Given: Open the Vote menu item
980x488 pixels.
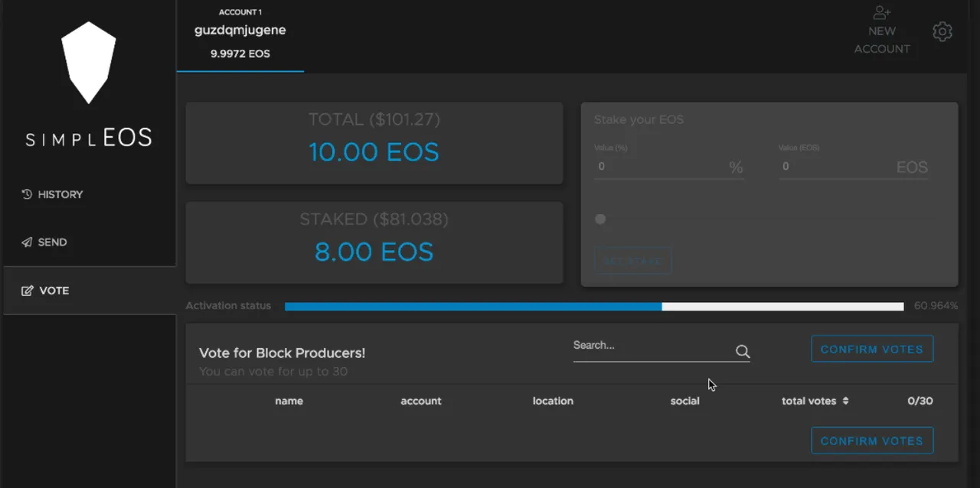Looking at the screenshot, I should pos(90,291).
